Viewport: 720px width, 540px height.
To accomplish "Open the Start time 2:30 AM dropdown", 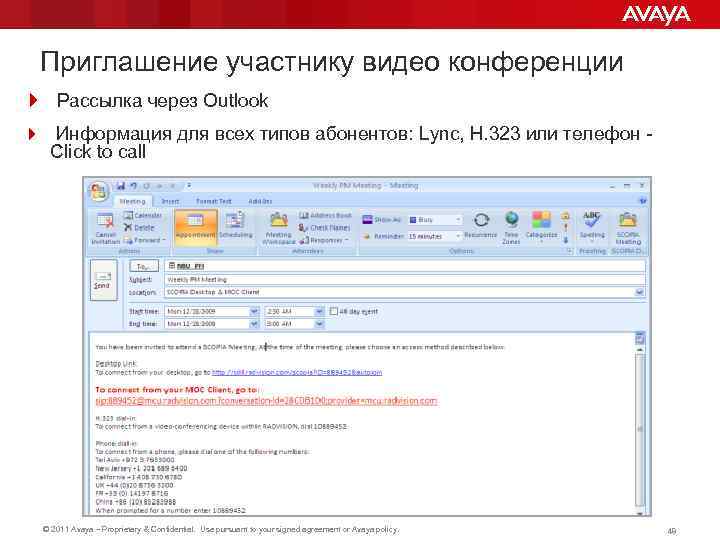I will tap(319, 311).
